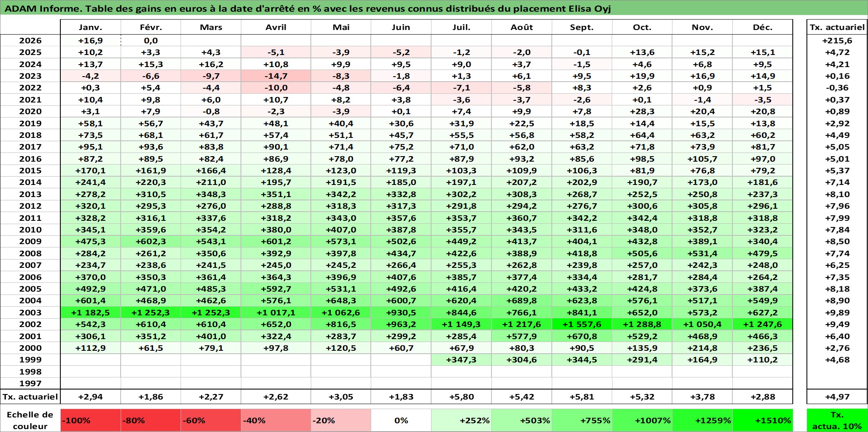The height and width of the screenshot is (432, 868).
Task: Click the -80% color scale swatch
Action: point(151,420)
